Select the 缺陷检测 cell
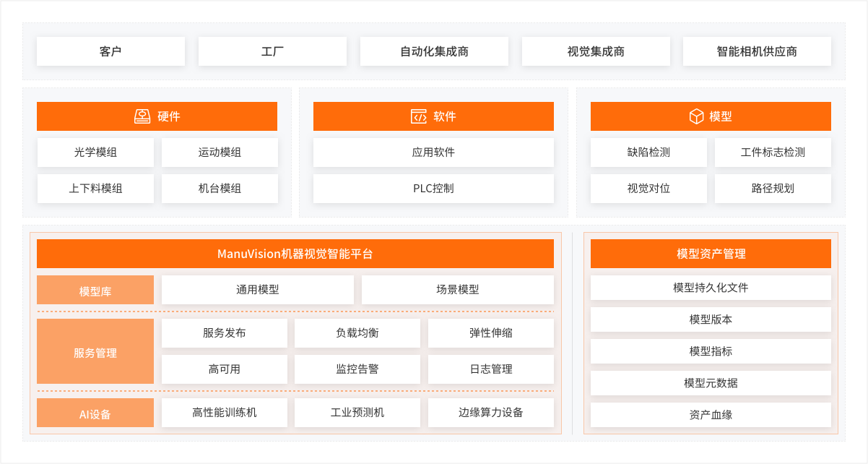The image size is (868, 464). tap(649, 152)
